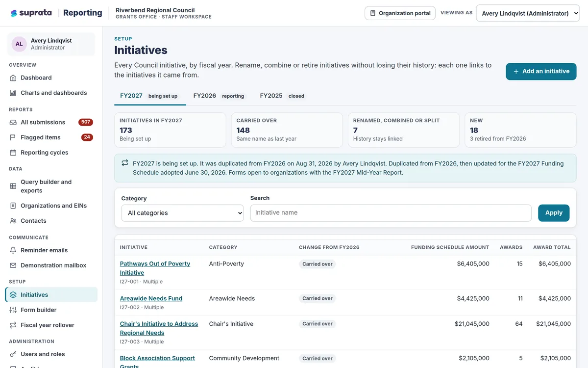Image resolution: width=588 pixels, height=368 pixels.
Task: Click the Apply filter button
Action: click(x=554, y=213)
